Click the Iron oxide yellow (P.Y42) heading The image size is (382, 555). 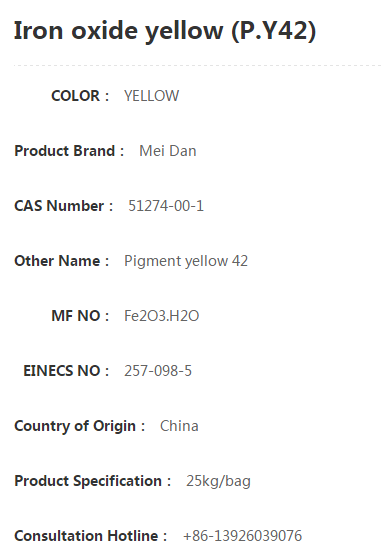[165, 31]
